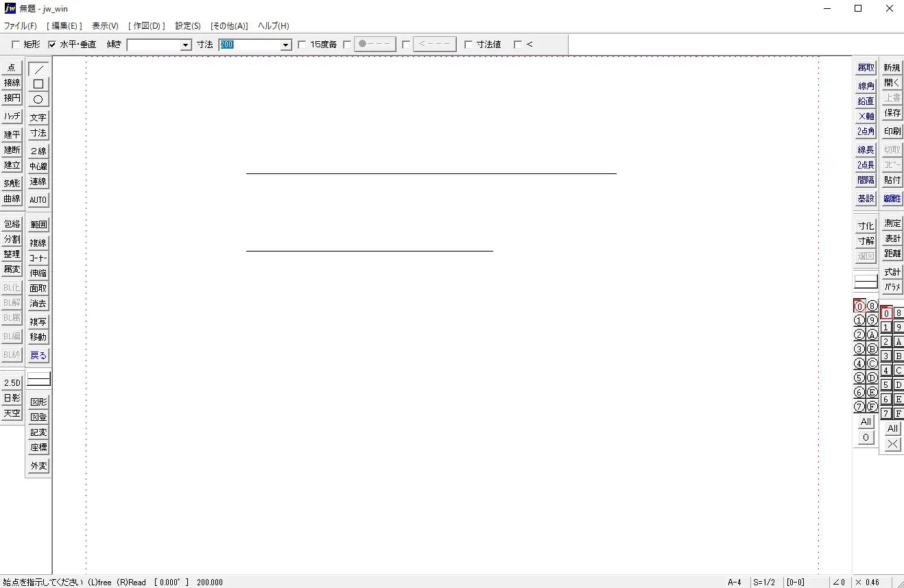Select the 伸縮 extend/trim tool

tap(38, 273)
